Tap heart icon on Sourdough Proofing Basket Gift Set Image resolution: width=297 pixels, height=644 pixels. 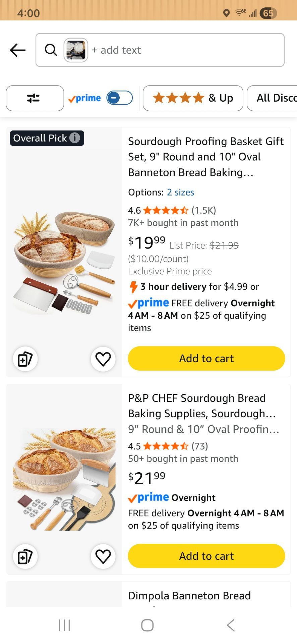click(103, 359)
